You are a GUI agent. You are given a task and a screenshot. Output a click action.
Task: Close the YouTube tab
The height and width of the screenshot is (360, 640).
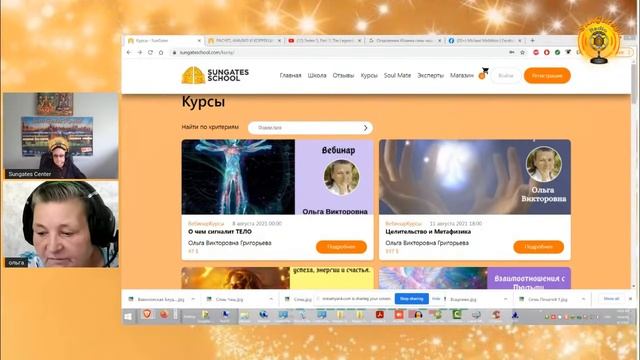tap(360, 41)
